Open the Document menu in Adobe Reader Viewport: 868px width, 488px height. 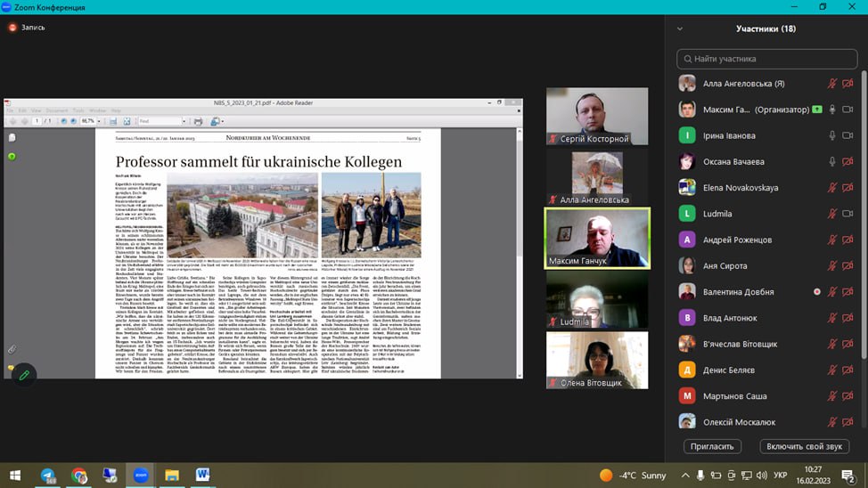pyautogui.click(x=57, y=110)
